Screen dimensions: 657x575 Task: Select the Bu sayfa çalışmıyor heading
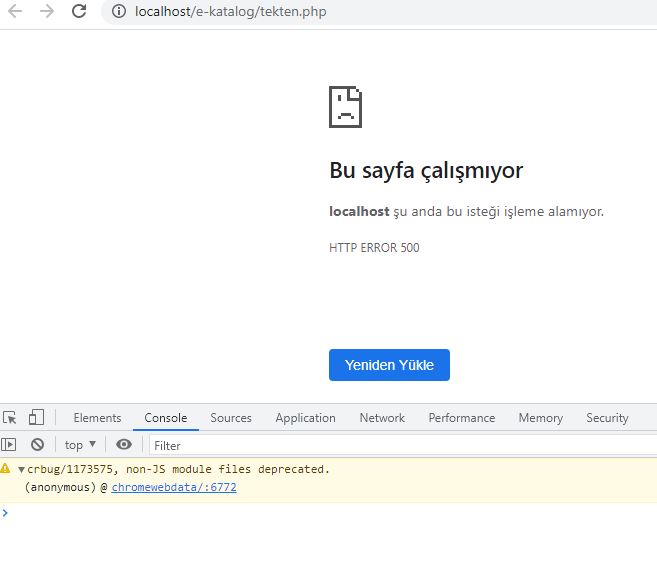click(x=426, y=170)
